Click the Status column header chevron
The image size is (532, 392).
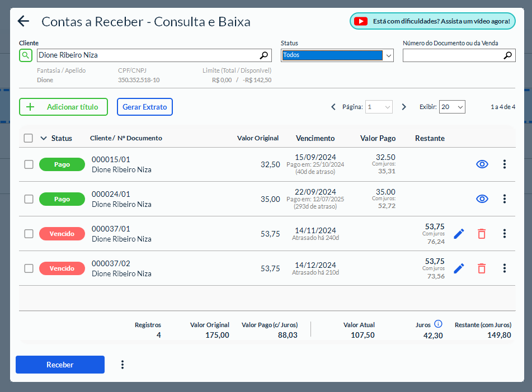coord(44,138)
